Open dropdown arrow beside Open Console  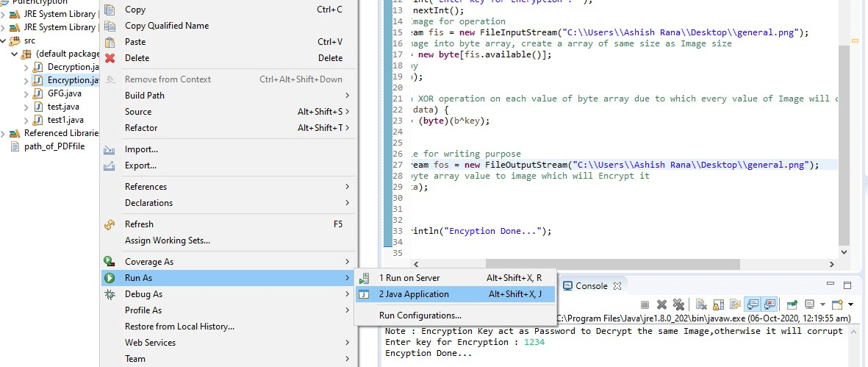[x=851, y=304]
